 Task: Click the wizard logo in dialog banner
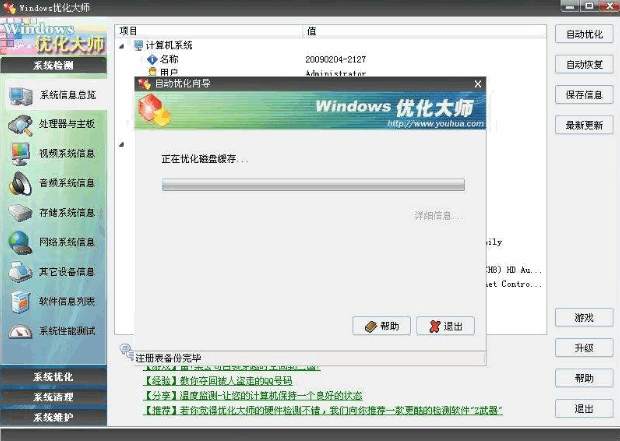tap(154, 110)
